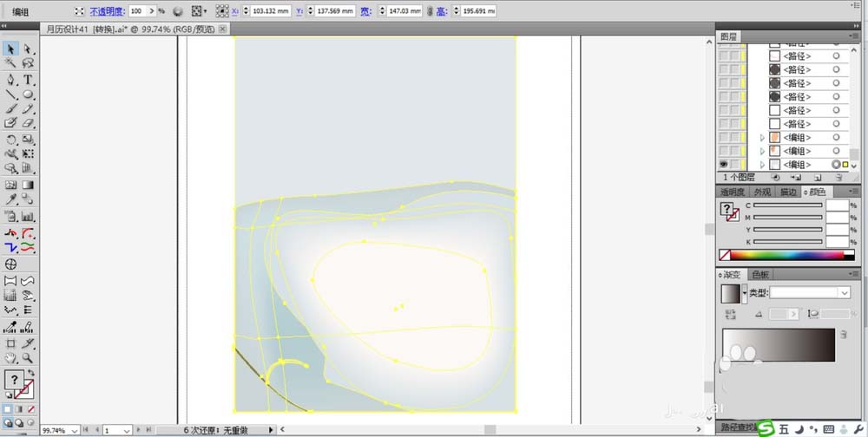Click the 不透明度 link in control bar

pos(108,11)
